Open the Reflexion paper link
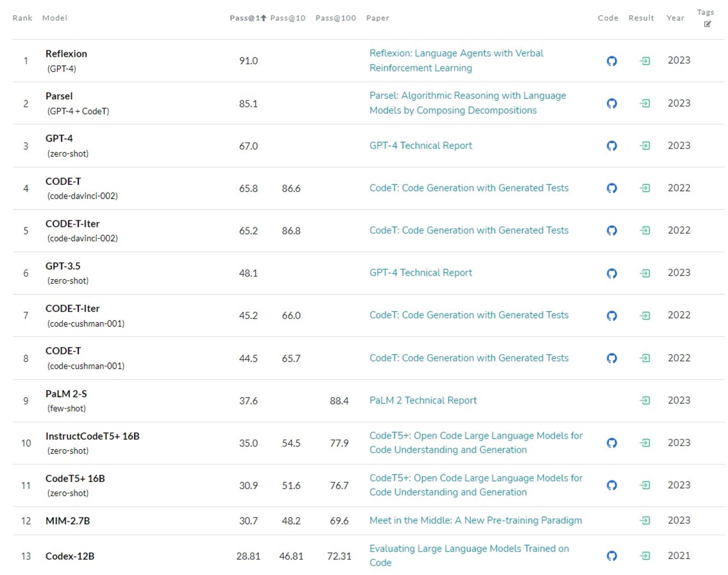Viewport: 728px width, 575px height. pos(456,60)
